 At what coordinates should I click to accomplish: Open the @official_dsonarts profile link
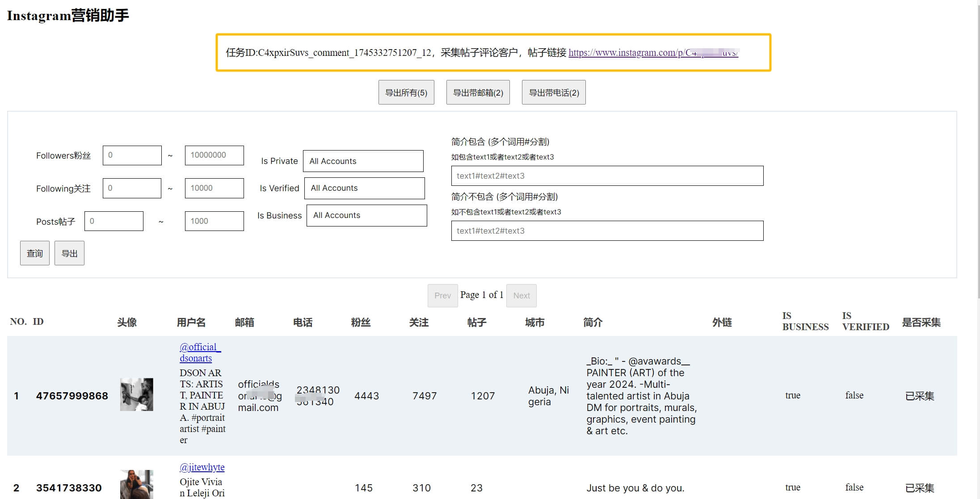[x=200, y=352]
